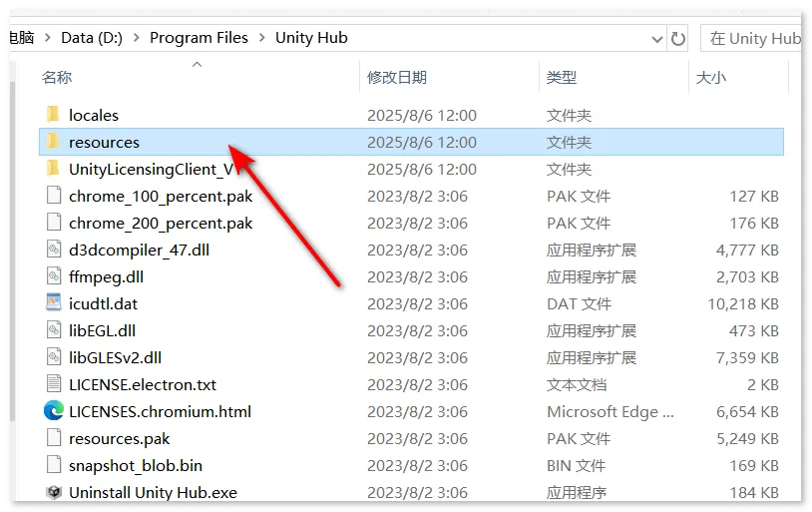Open address bar history dropdown
812x512 pixels.
[x=656, y=39]
